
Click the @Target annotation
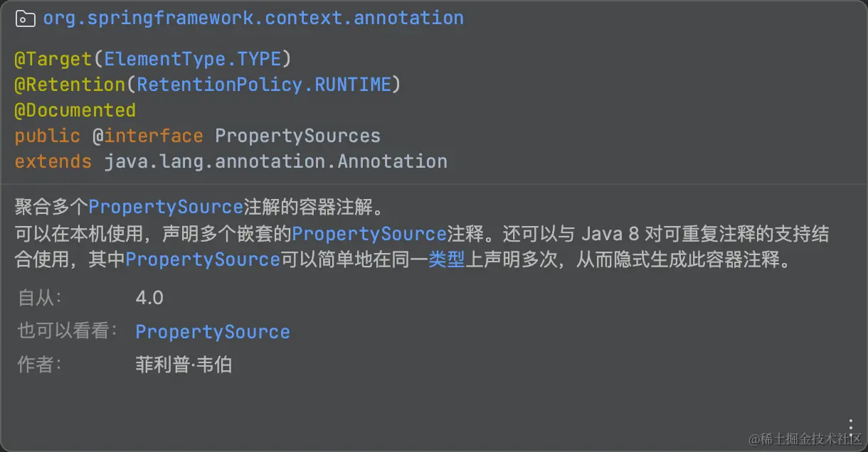pos(53,59)
